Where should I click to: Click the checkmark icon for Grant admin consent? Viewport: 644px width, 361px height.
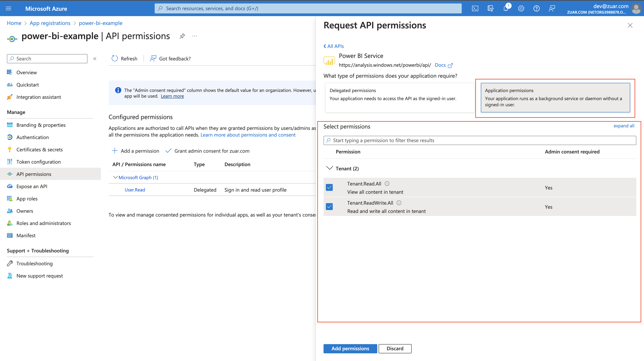168,151
